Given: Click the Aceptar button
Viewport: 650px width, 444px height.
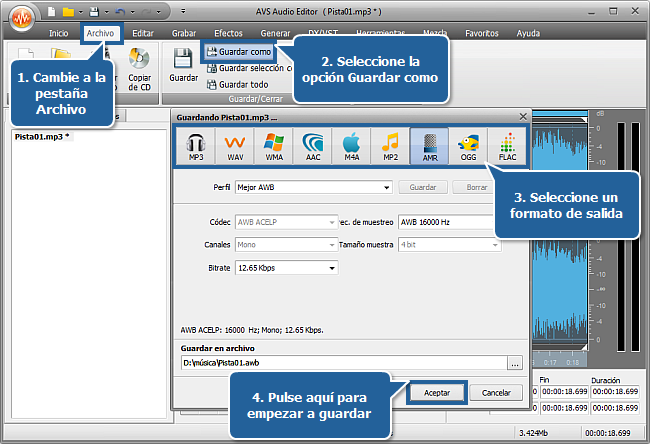Looking at the screenshot, I should (437, 392).
